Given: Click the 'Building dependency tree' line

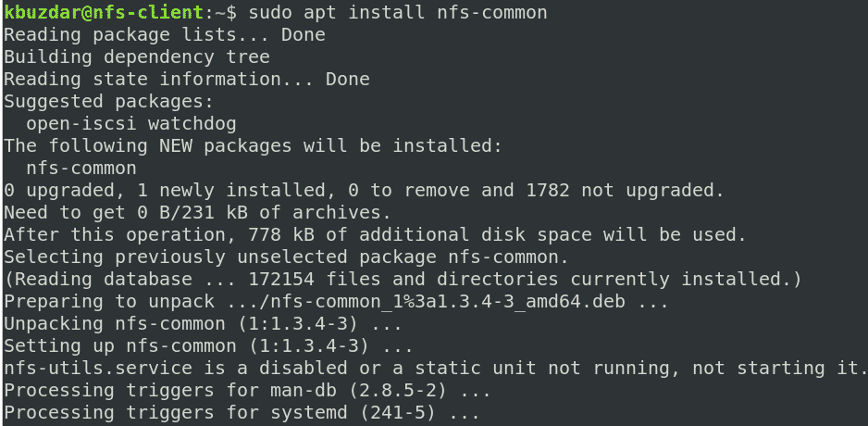Looking at the screenshot, I should click(x=137, y=56).
